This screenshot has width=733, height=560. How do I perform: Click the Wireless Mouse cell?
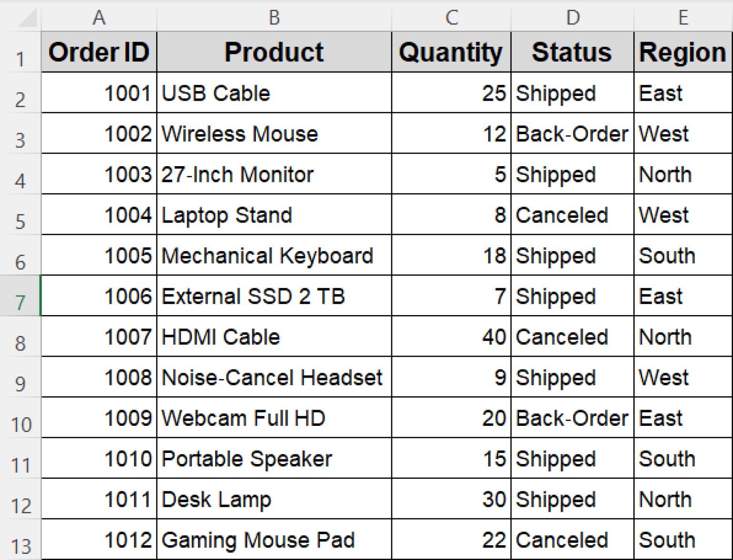(x=274, y=134)
